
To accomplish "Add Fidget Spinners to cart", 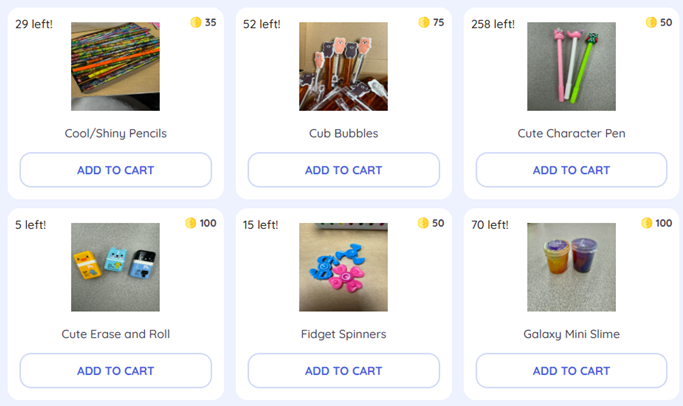I will (x=343, y=371).
